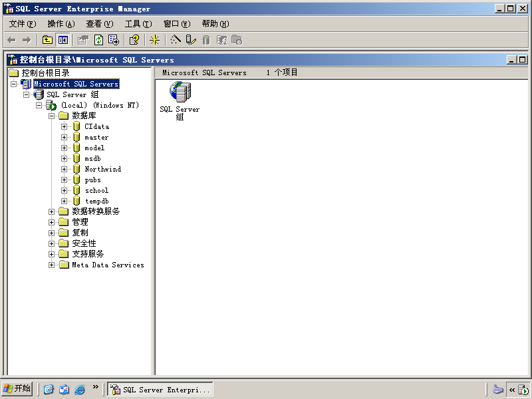Select the (local) (Windows NT) server
This screenshot has height=399, width=532.
tap(100, 106)
